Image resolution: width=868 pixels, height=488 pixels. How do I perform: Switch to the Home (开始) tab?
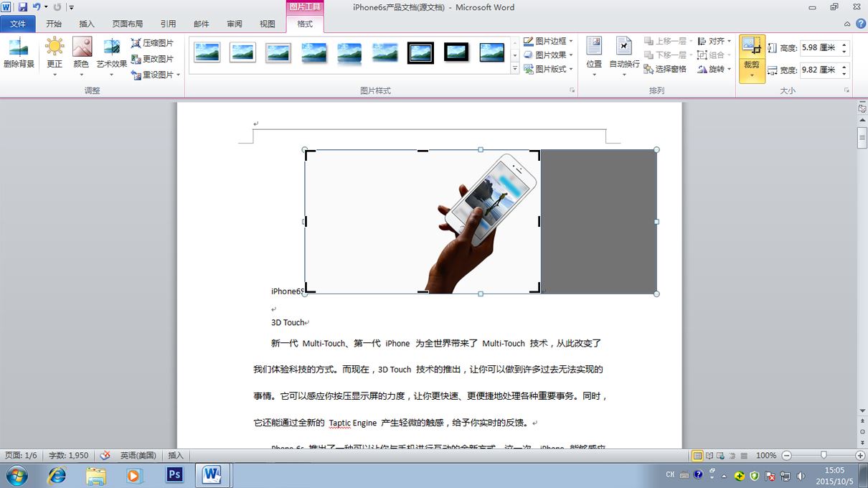click(x=54, y=24)
